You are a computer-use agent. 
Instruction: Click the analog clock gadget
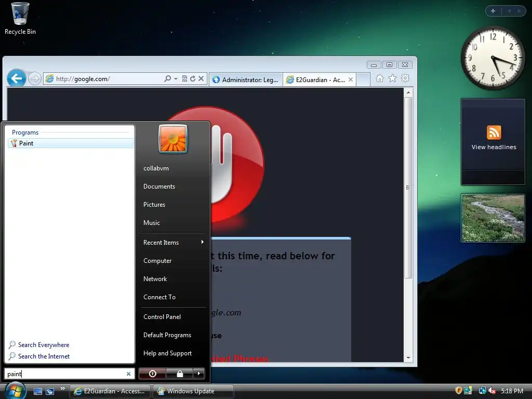click(x=493, y=58)
